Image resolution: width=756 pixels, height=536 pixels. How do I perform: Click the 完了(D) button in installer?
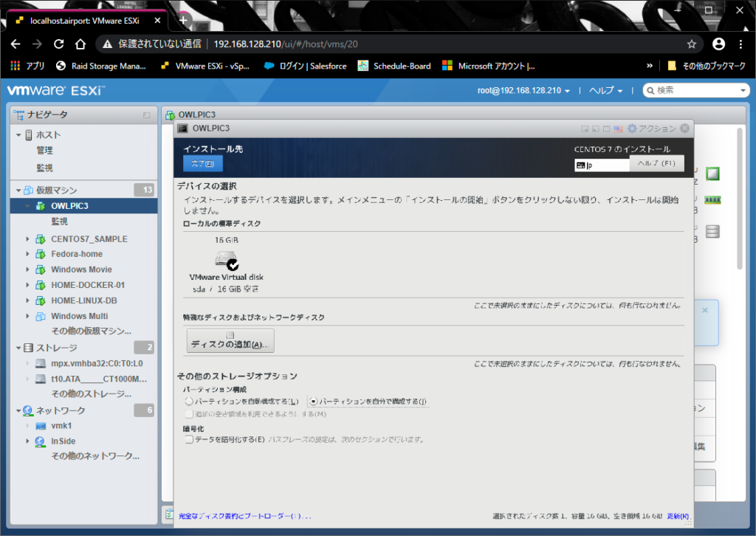pos(202,164)
